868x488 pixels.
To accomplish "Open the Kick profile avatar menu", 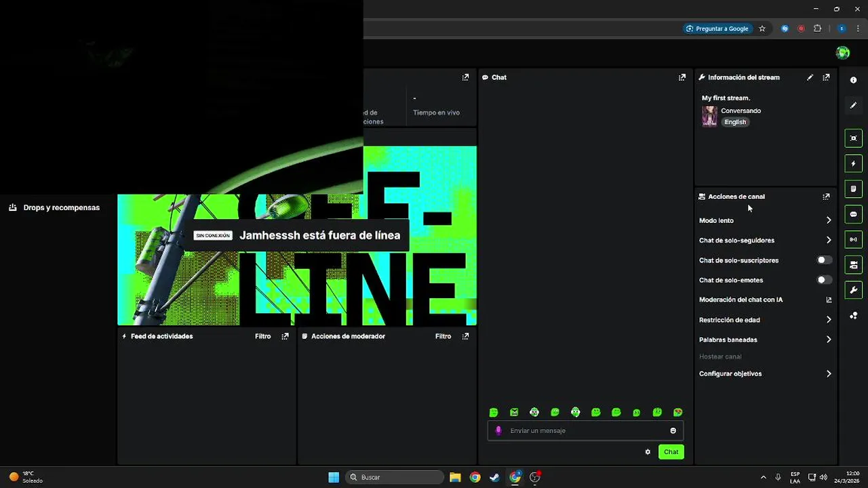I will tap(843, 53).
